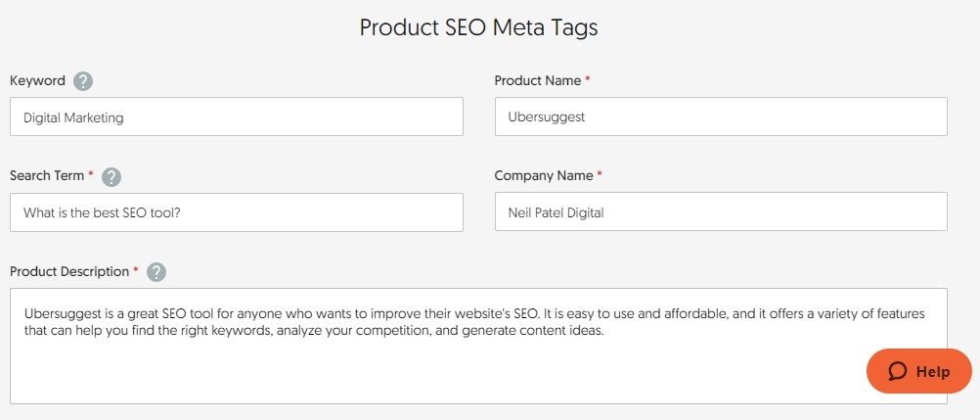
Task: Click the 'Product Name' field label
Action: pos(537,80)
